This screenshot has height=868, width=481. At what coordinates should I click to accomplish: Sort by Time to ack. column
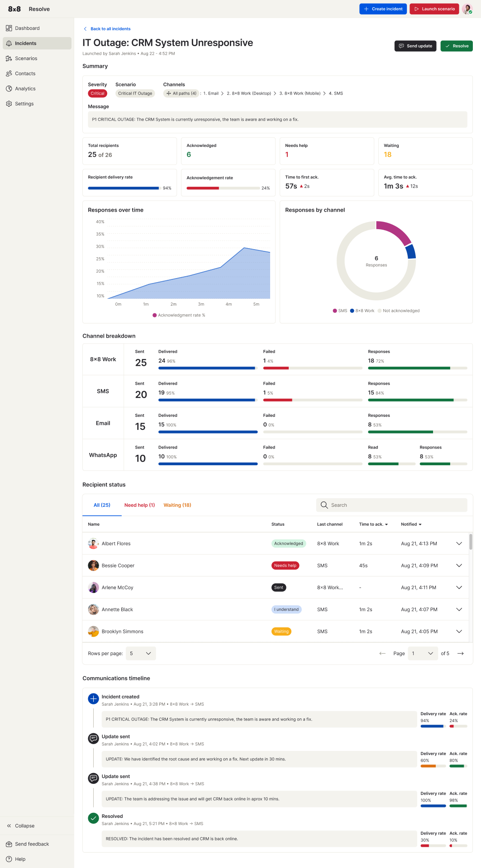click(373, 524)
